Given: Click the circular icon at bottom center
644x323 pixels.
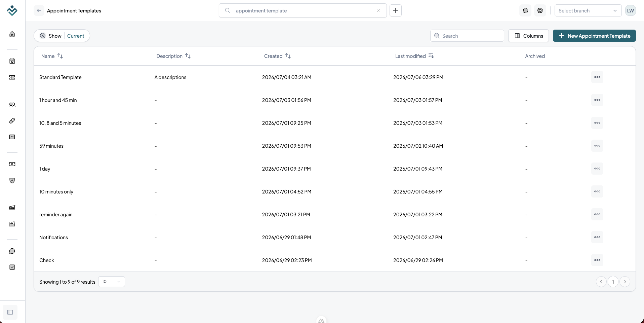Looking at the screenshot, I should pos(321,320).
